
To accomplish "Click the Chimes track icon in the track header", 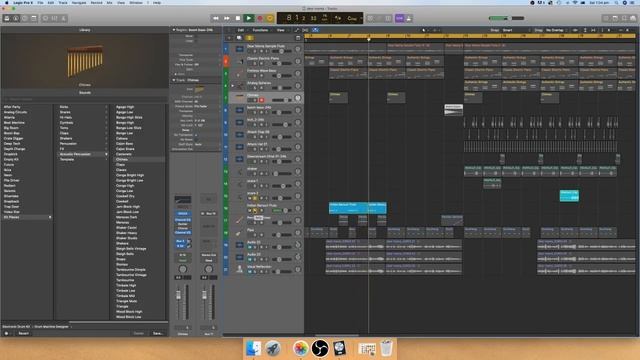I will pyautogui.click(x=239, y=98).
